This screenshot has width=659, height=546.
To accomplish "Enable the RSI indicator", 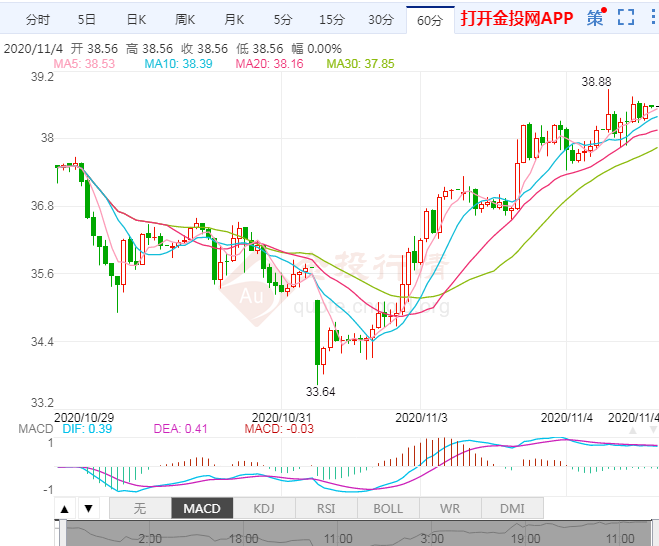I will pos(326,509).
